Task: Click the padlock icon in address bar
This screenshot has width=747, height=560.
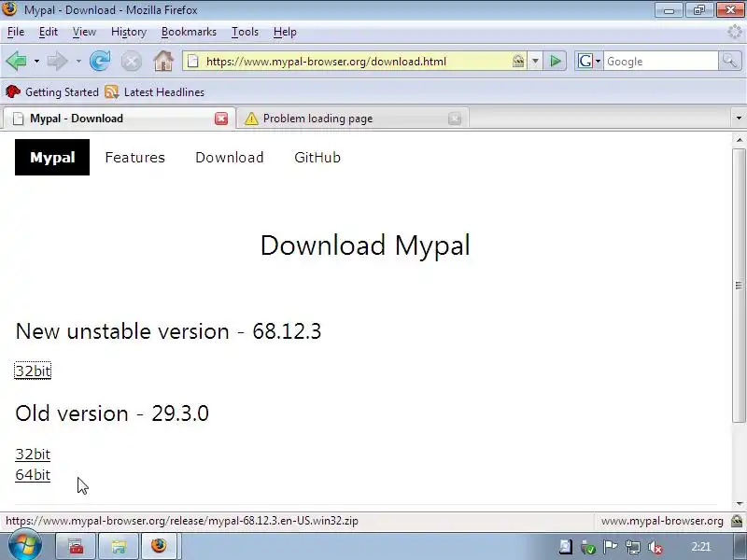Action: pos(518,61)
